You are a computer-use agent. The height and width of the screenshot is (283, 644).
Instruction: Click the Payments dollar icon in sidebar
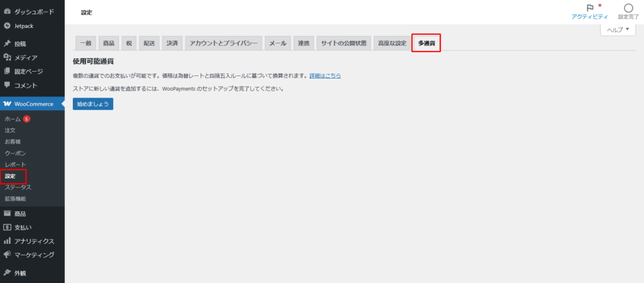click(7, 228)
